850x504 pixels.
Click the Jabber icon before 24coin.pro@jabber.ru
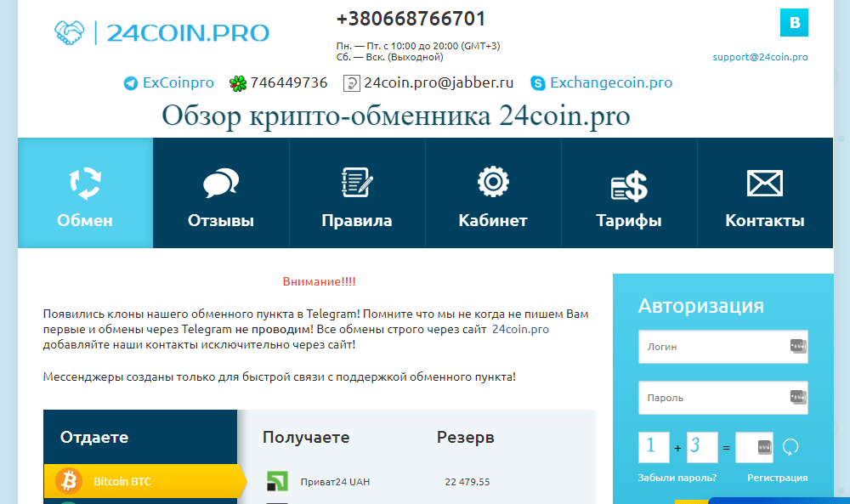click(351, 83)
